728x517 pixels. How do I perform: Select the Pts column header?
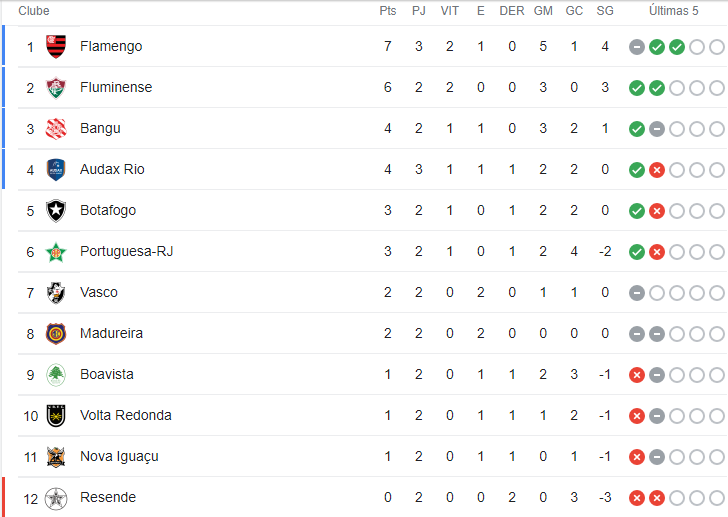(388, 11)
